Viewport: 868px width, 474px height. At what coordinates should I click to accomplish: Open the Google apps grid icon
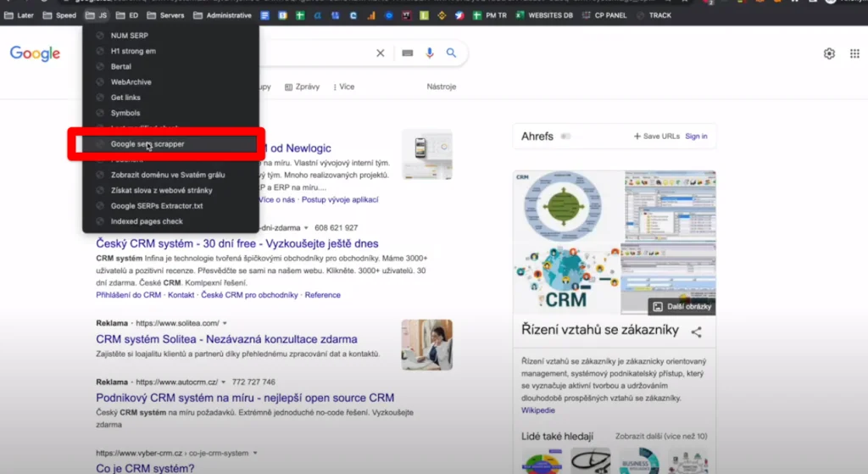[x=854, y=53]
